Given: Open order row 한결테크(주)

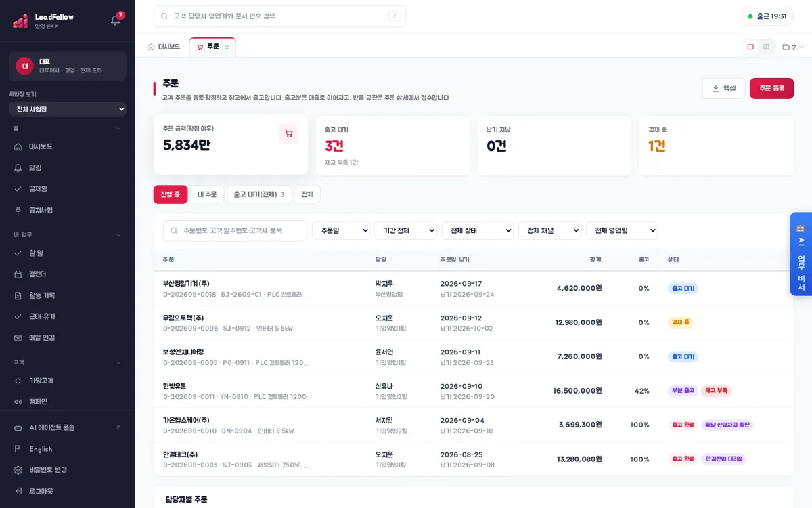Looking at the screenshot, I should (473, 459).
